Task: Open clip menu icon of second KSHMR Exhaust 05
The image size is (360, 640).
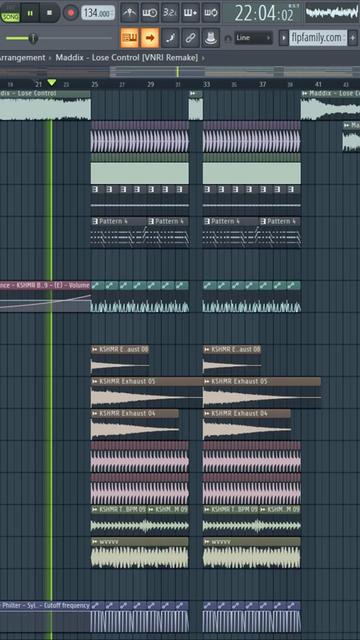Action: tap(207, 382)
